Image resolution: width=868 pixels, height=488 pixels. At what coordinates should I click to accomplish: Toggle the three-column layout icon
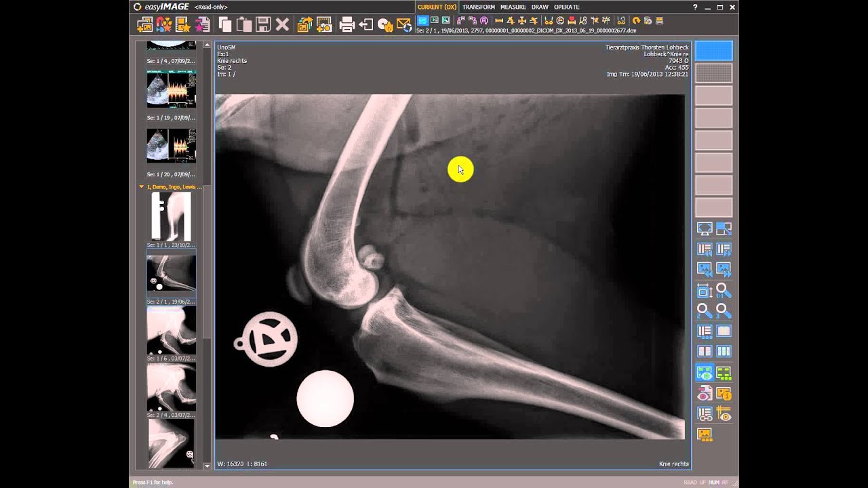click(x=724, y=351)
